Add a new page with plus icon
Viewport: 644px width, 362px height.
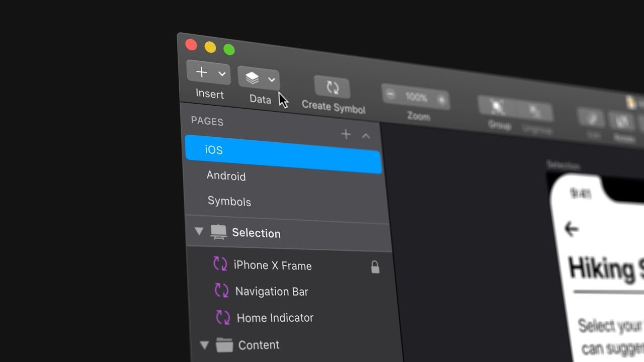pyautogui.click(x=346, y=134)
